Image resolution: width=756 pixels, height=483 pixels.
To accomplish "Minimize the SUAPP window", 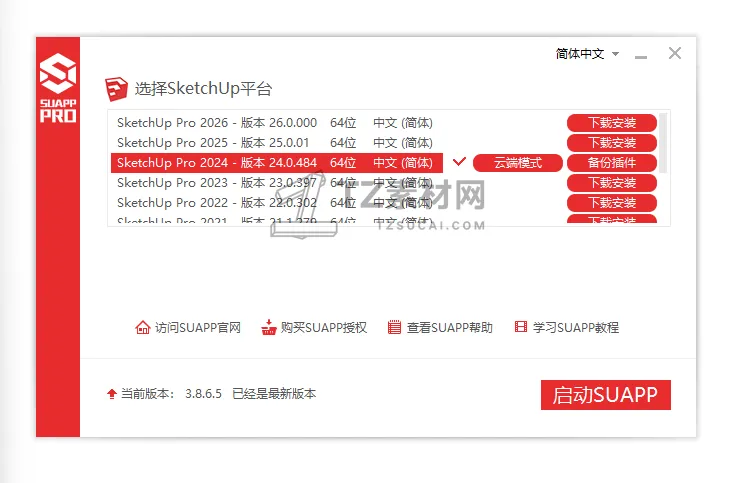I will tap(641, 57).
